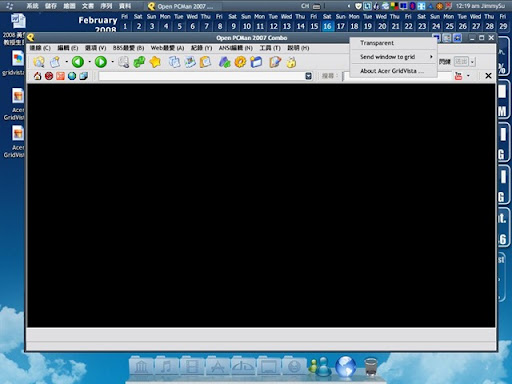Open the music note folder in the dock
The width and height of the screenshot is (512, 384).
pyautogui.click(x=166, y=367)
